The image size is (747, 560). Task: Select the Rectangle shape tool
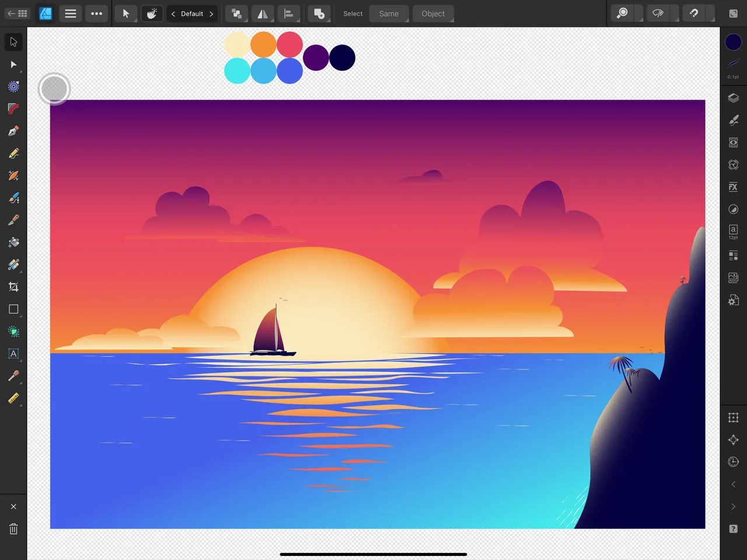pyautogui.click(x=13, y=309)
